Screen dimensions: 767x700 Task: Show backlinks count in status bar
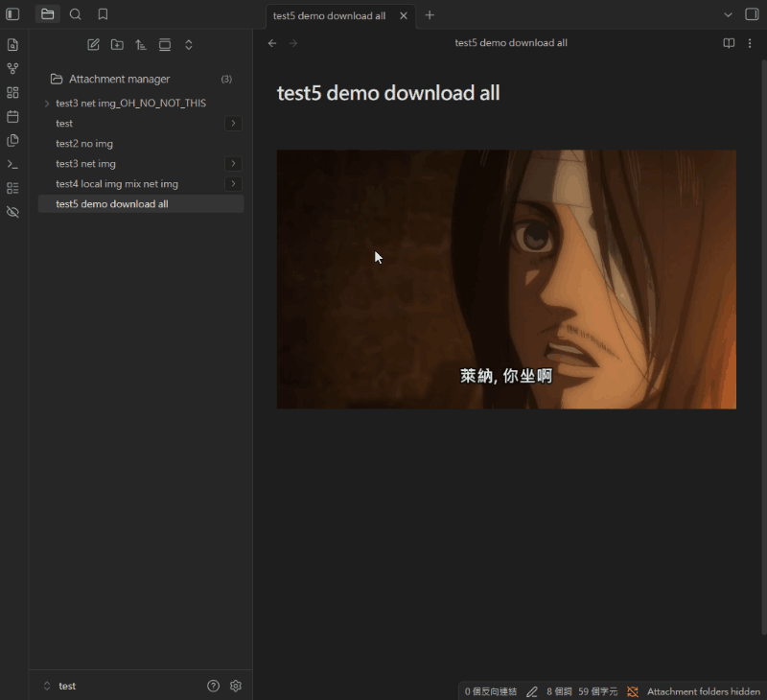pos(491,691)
